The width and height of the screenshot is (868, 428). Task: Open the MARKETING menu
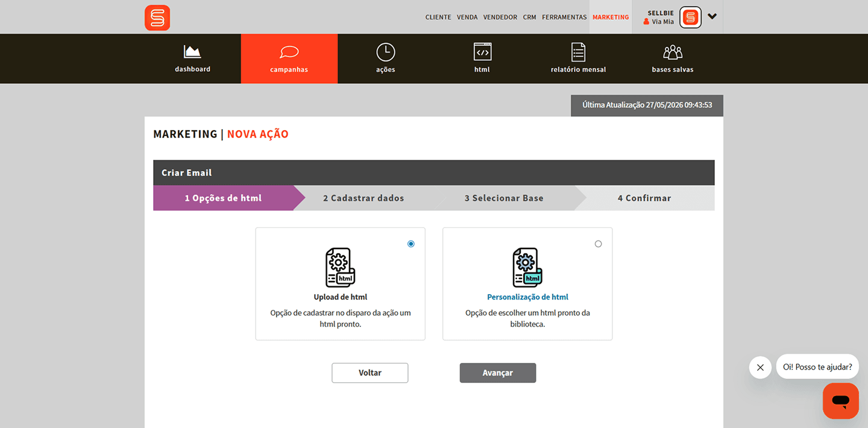(x=611, y=17)
